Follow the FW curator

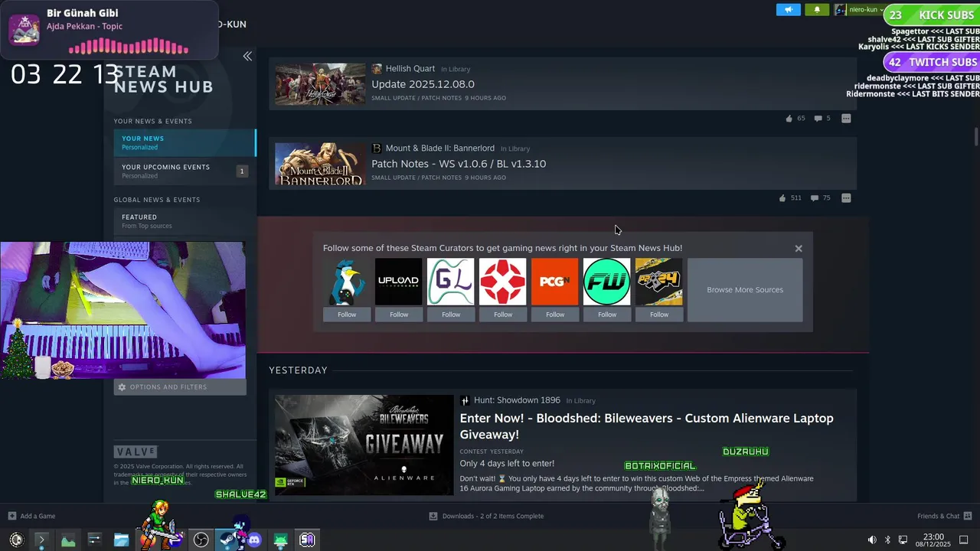click(607, 315)
